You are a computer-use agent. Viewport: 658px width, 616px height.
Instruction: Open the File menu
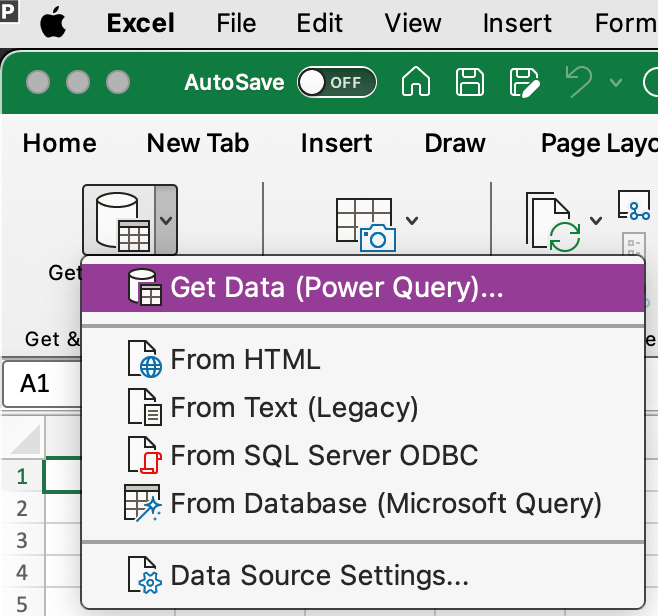(236, 23)
